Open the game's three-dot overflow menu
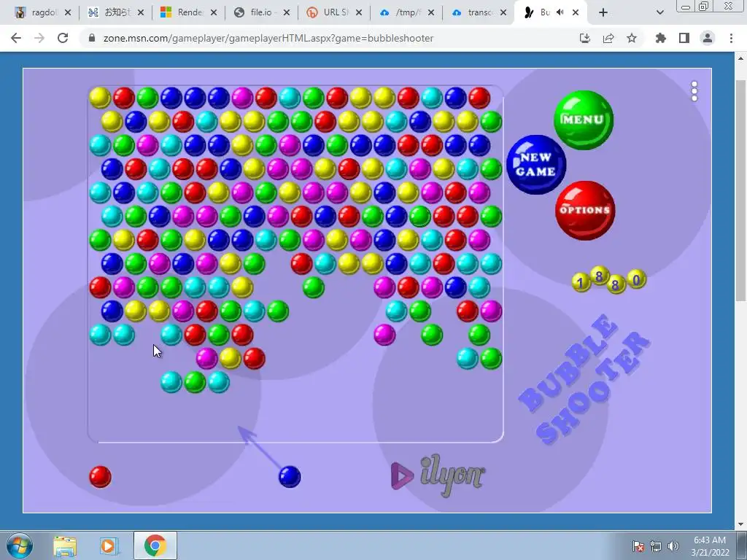 click(x=694, y=91)
